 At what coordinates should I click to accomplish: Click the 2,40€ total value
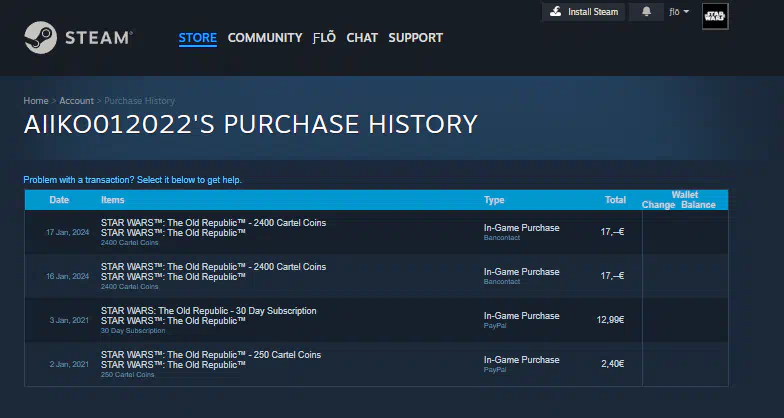click(x=612, y=364)
